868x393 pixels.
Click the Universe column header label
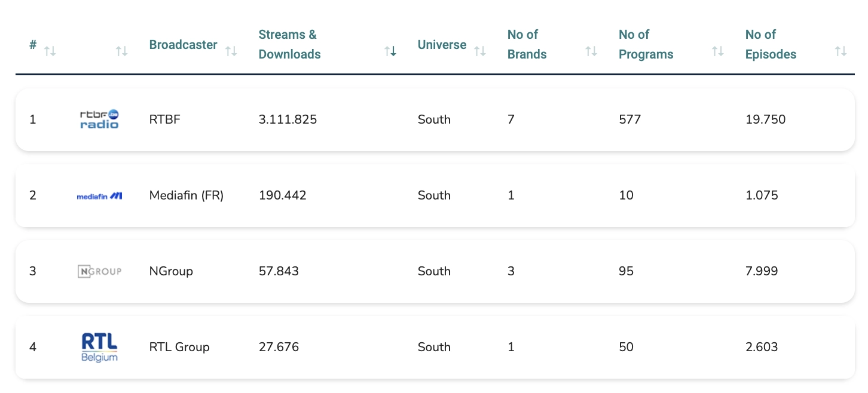pos(442,45)
